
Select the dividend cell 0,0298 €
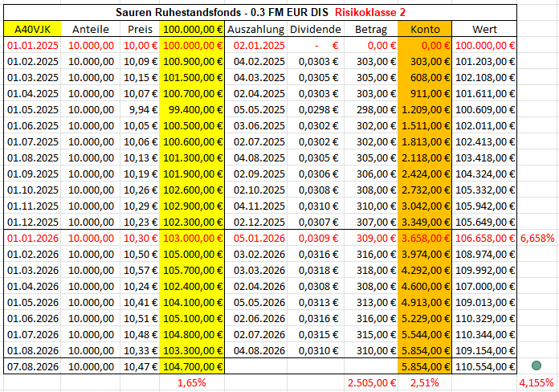(x=316, y=109)
